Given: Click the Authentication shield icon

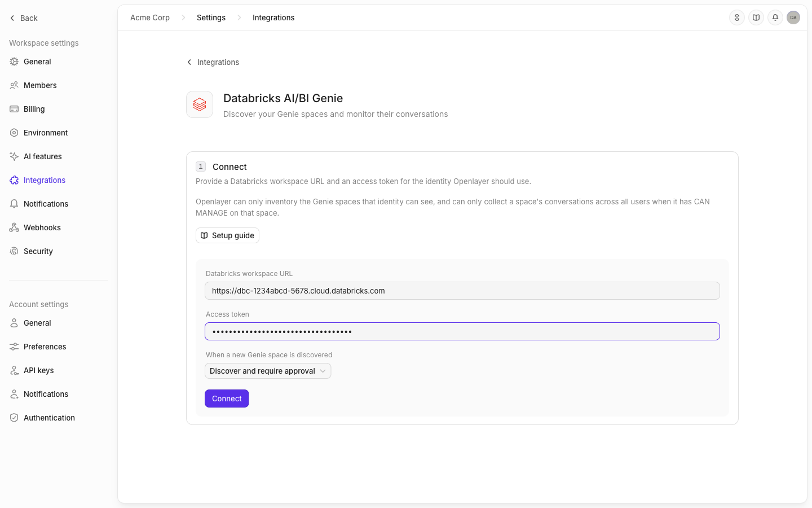Looking at the screenshot, I should coord(14,418).
